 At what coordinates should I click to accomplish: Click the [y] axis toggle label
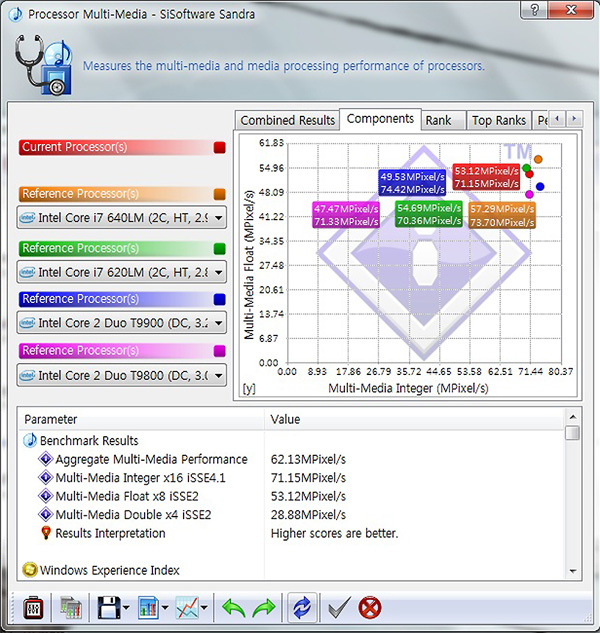point(249,388)
